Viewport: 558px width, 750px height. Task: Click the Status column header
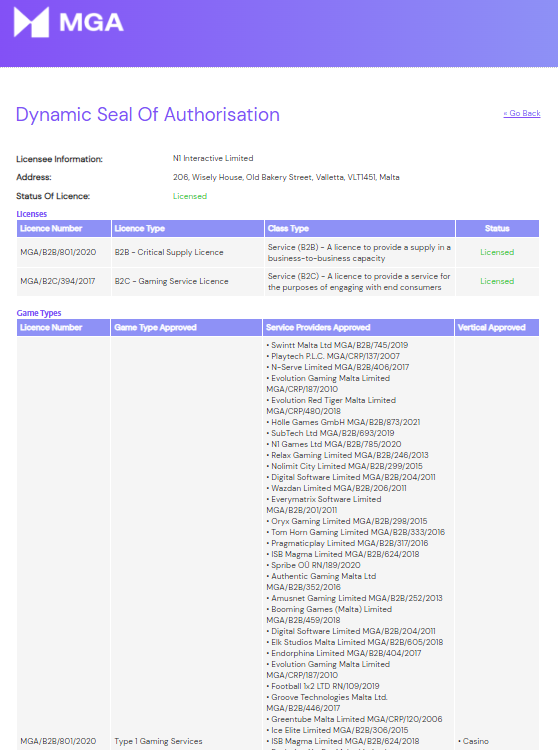click(x=497, y=229)
